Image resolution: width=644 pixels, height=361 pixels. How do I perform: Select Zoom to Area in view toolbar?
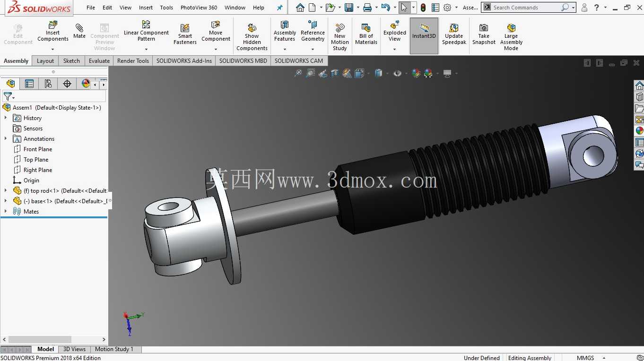(310, 73)
